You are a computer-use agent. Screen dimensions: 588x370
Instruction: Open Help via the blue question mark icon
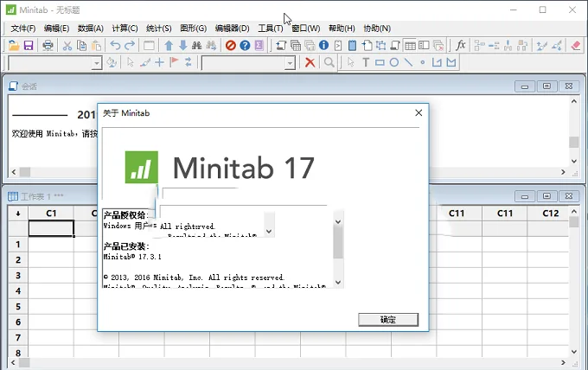point(245,45)
